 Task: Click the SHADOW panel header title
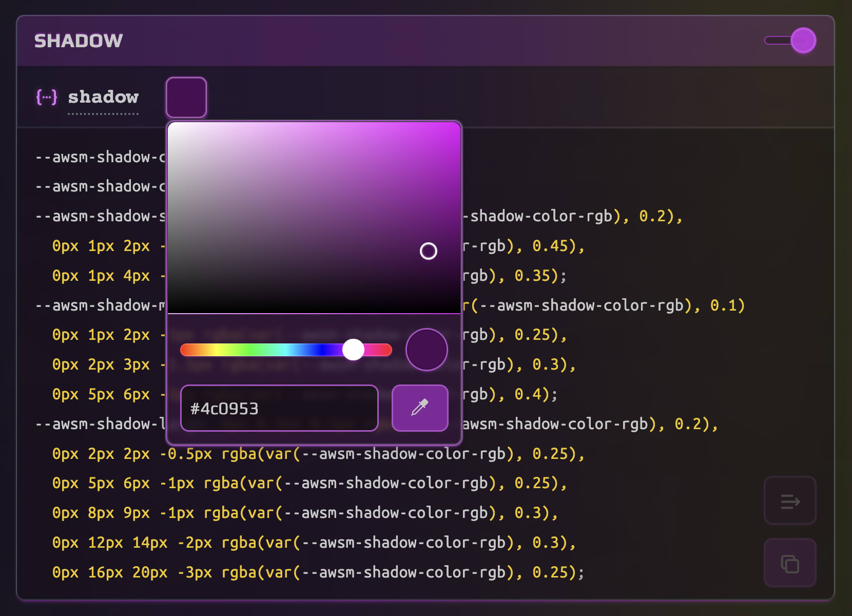point(79,41)
